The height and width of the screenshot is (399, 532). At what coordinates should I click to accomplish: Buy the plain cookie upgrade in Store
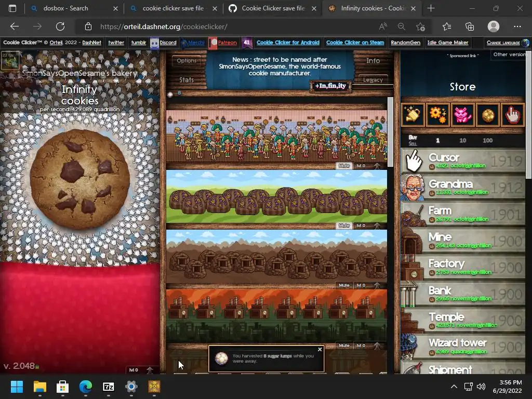[487, 115]
